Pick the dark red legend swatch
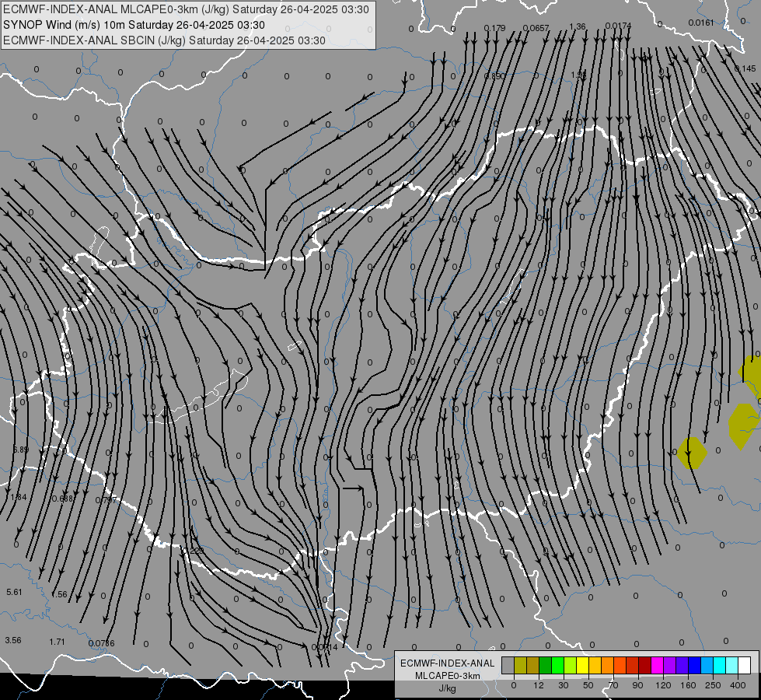 pyautogui.click(x=645, y=665)
